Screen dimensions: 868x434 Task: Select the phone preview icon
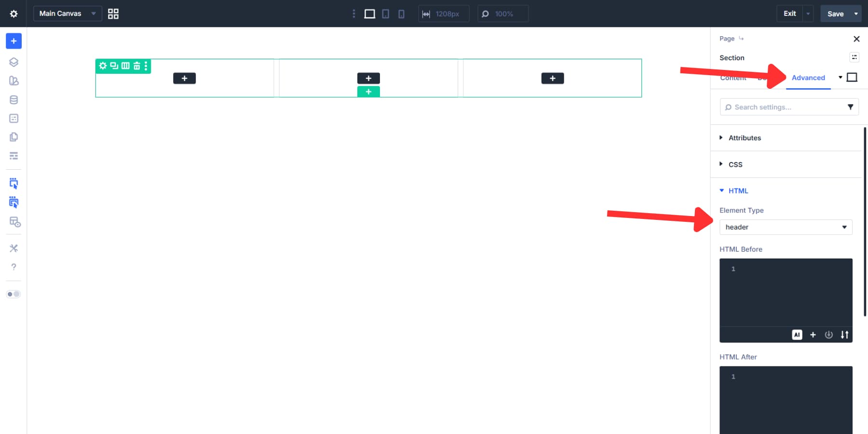pyautogui.click(x=401, y=14)
